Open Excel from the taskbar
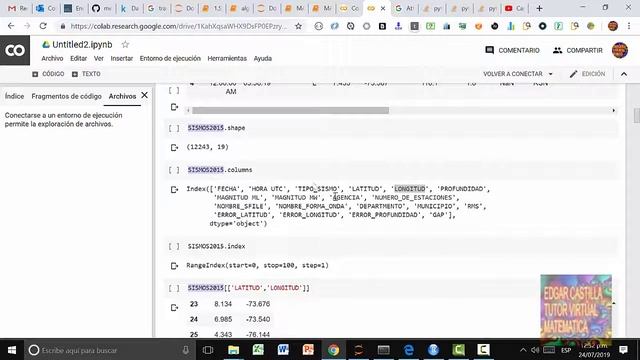This screenshot has height=360, width=640. point(258,350)
